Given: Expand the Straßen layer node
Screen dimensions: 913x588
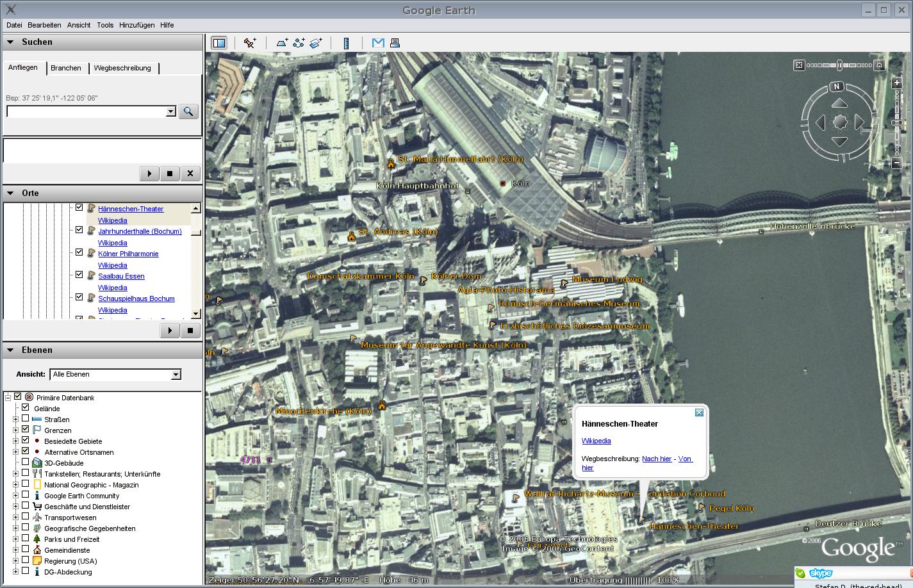Looking at the screenshot, I should [x=15, y=420].
